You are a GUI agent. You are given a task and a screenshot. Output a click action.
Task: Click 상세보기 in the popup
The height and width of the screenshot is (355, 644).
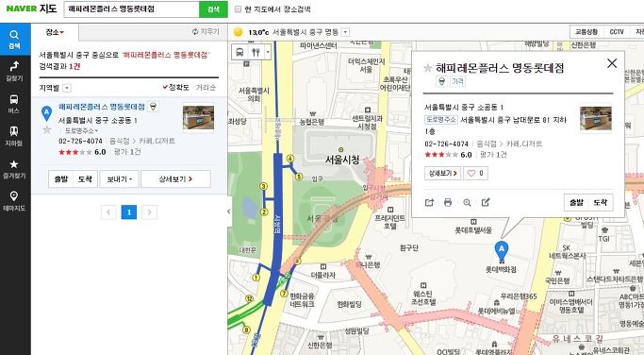442,173
